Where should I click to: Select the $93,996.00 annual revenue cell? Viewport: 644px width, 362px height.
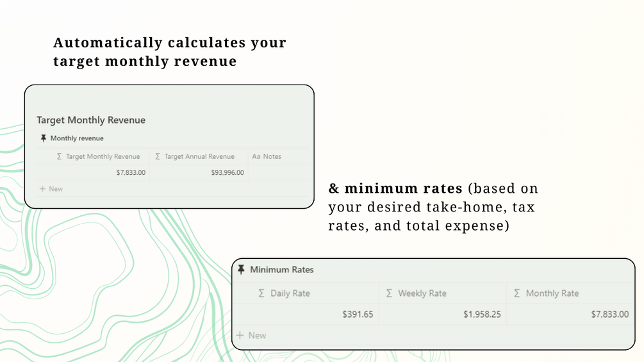click(199, 172)
